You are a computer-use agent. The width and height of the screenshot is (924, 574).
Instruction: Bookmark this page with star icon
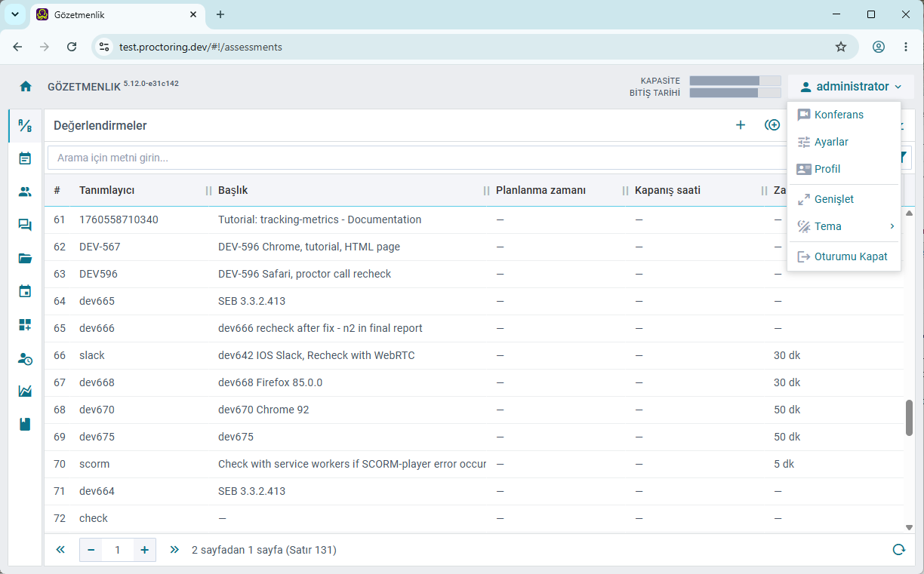[x=841, y=47]
